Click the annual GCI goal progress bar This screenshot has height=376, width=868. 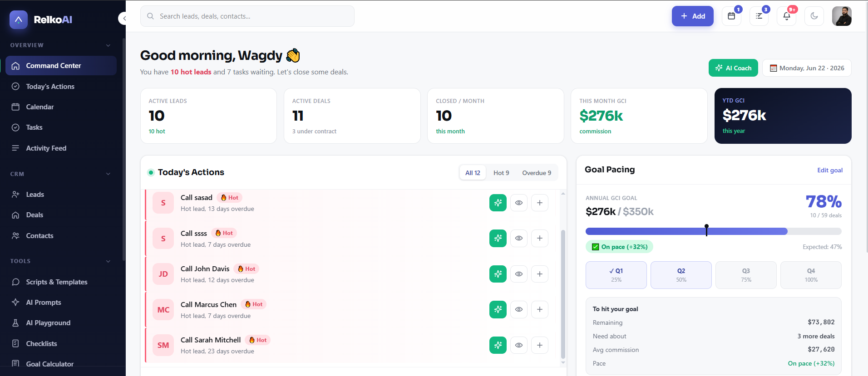pyautogui.click(x=714, y=231)
